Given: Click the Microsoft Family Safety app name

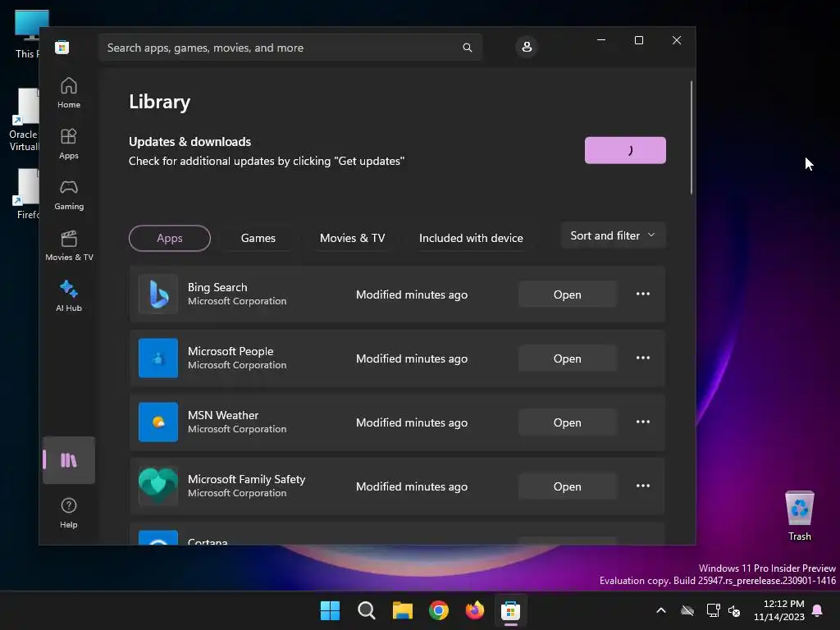Looking at the screenshot, I should (246, 479).
